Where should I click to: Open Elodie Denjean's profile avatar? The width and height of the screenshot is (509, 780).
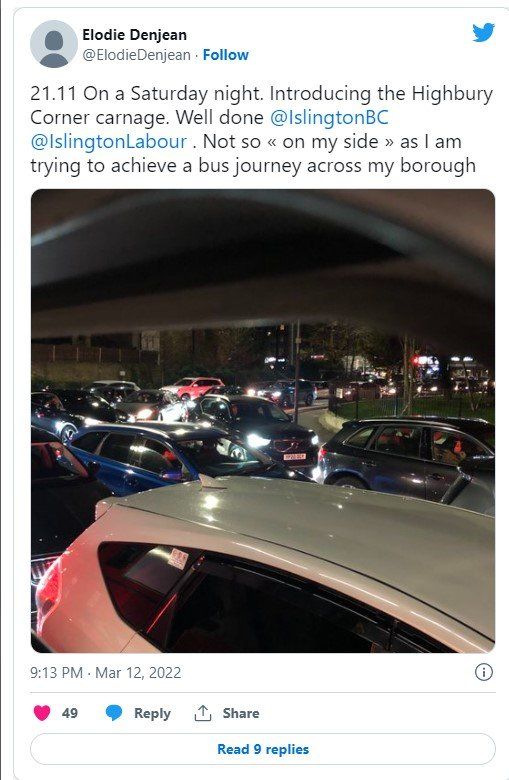coord(54,44)
